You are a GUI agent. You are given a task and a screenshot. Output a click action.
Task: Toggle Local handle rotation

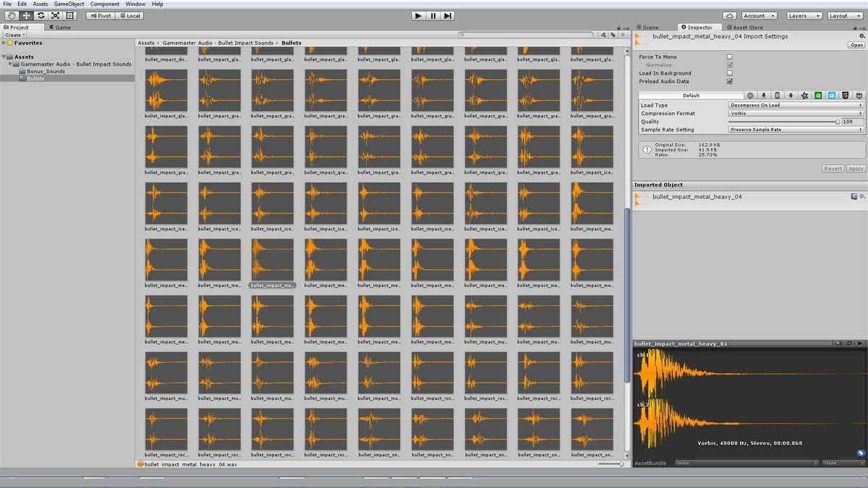point(129,15)
